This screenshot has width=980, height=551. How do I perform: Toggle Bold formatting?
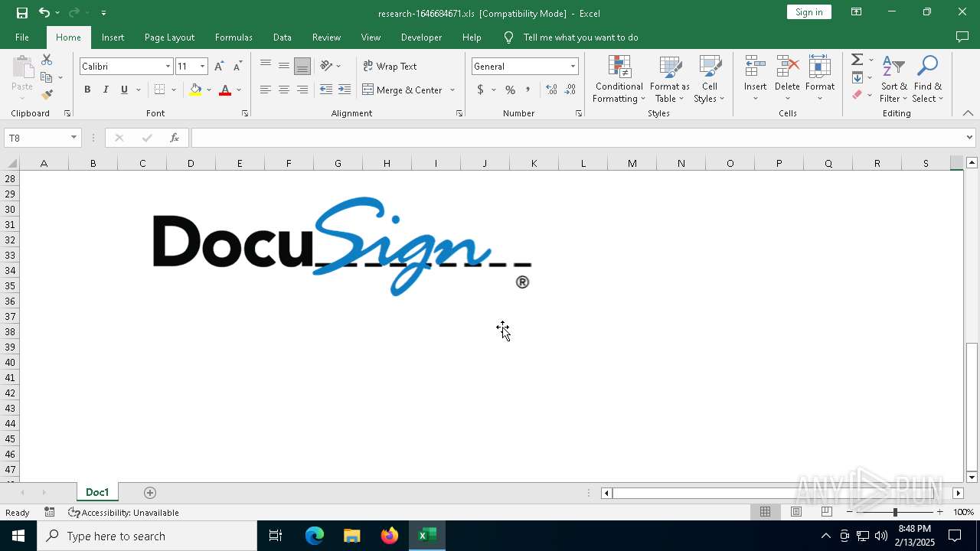point(87,90)
